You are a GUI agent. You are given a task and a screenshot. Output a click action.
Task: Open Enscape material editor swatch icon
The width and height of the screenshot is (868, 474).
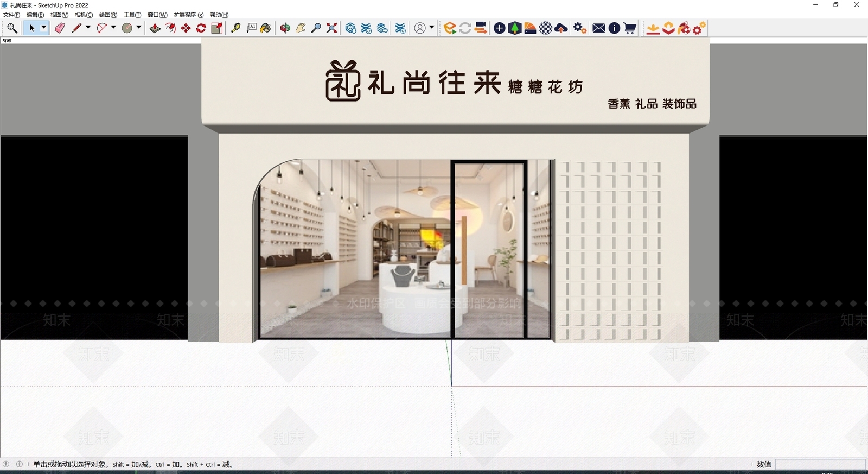pos(530,28)
